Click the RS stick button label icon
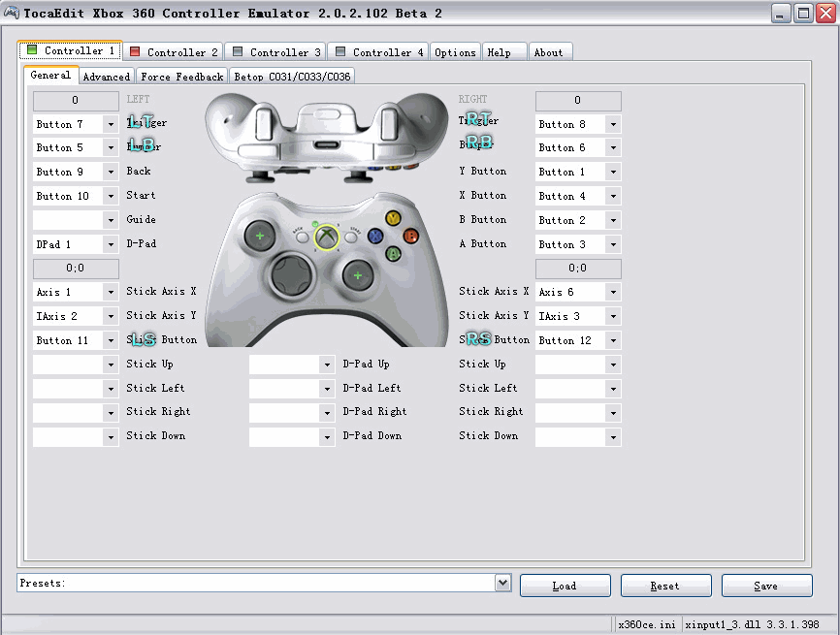The height and width of the screenshot is (635, 840). point(478,339)
